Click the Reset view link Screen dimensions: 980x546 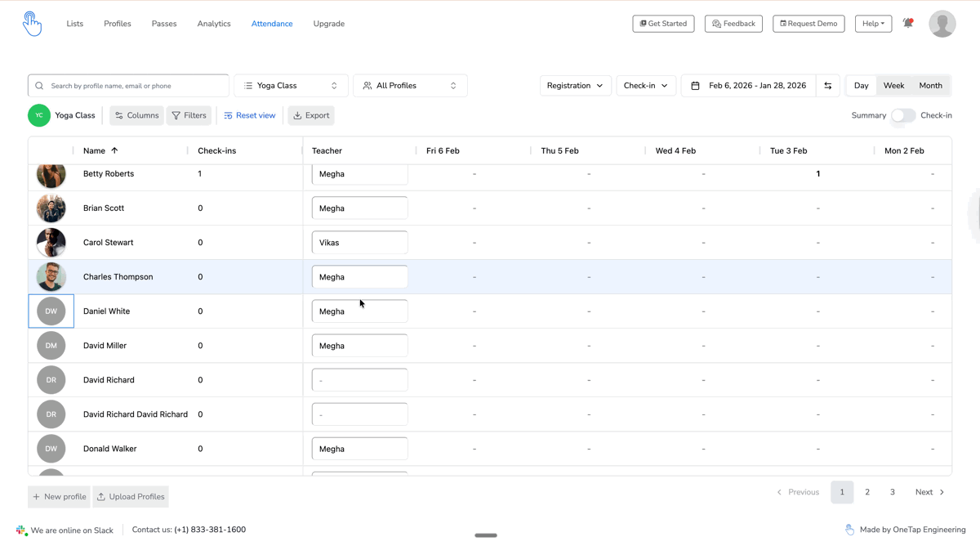249,115
